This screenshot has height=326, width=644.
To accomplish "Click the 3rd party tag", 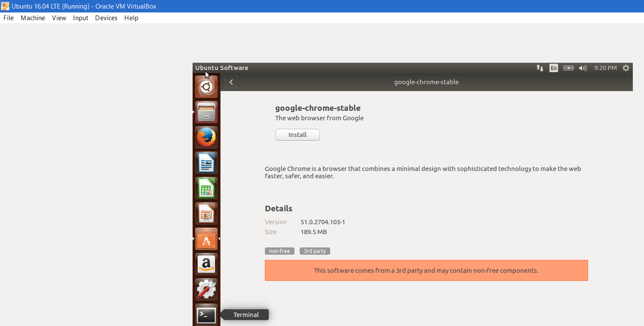I will click(x=315, y=251).
